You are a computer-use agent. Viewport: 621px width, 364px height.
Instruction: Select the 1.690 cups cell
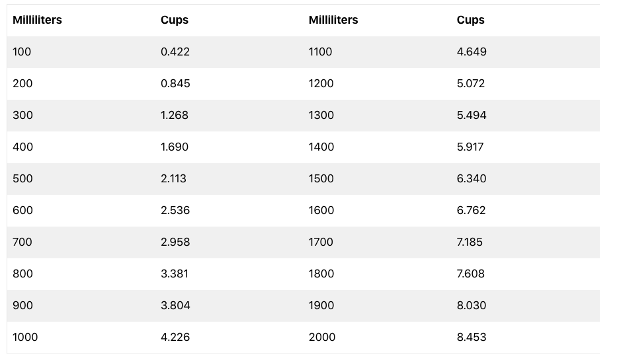pos(175,147)
